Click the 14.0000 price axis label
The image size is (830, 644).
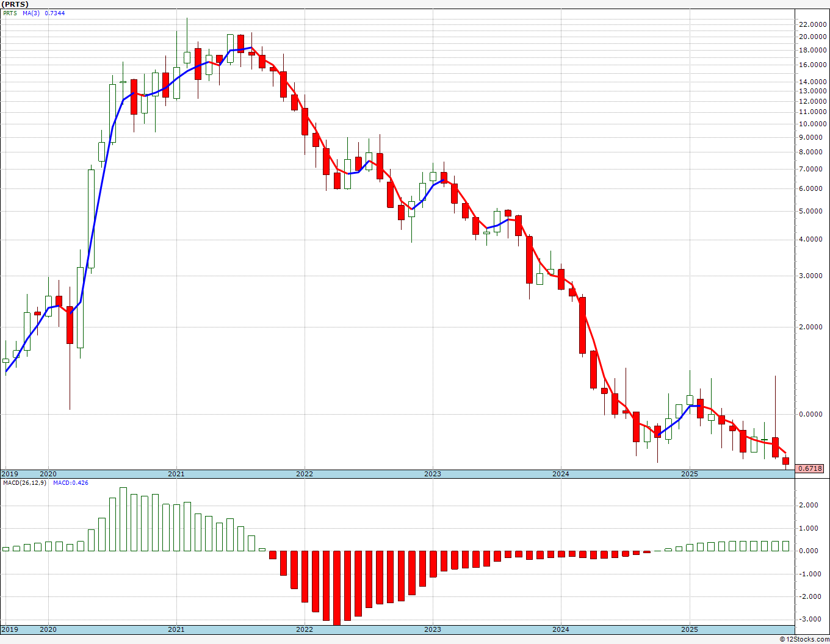coord(812,82)
